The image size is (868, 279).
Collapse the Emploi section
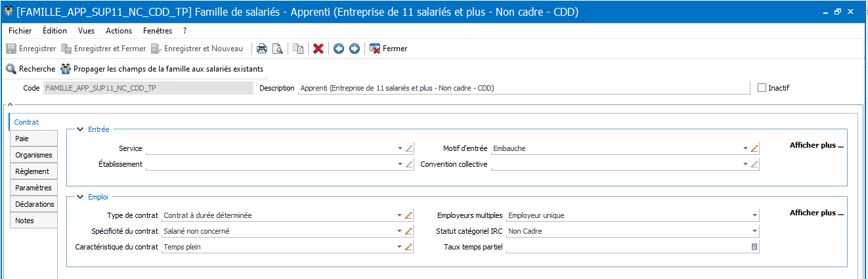81,196
